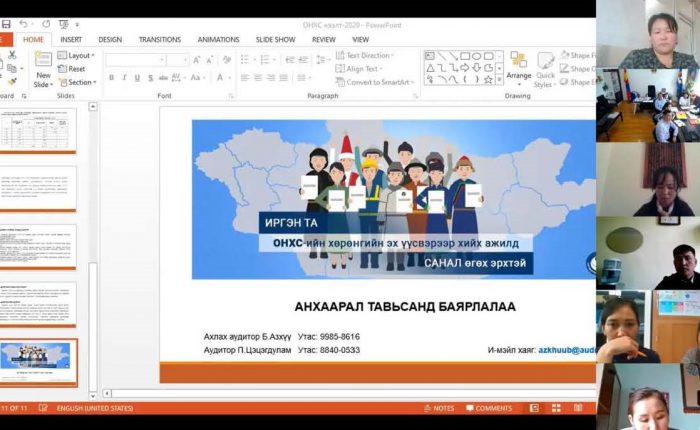Select the Freeform scribble shape
Image resolution: width=700 pixels, height=430 pixels.
(x=430, y=79)
